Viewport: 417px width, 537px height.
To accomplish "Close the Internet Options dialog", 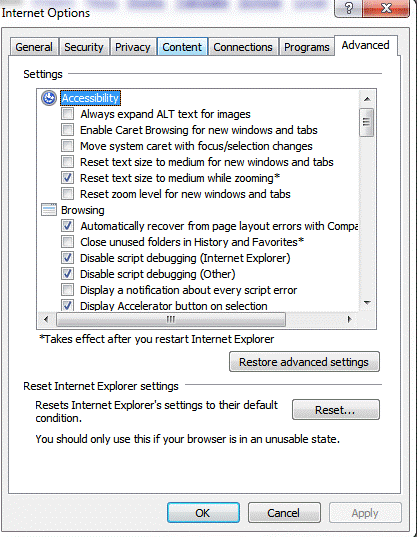I will tap(386, 8).
